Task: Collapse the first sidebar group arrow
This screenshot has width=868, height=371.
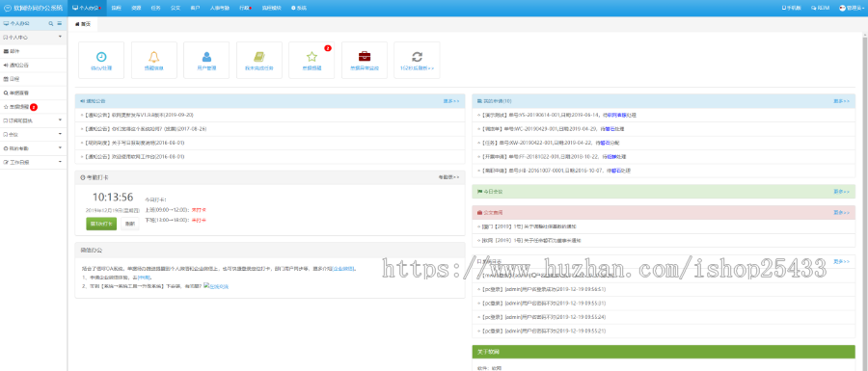Action: pyautogui.click(x=60, y=37)
